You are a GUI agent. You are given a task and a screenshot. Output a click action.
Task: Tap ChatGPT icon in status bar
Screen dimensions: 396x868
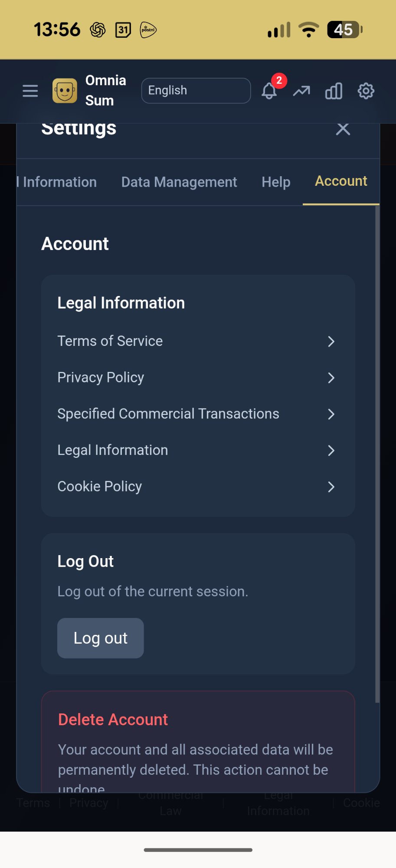click(98, 30)
